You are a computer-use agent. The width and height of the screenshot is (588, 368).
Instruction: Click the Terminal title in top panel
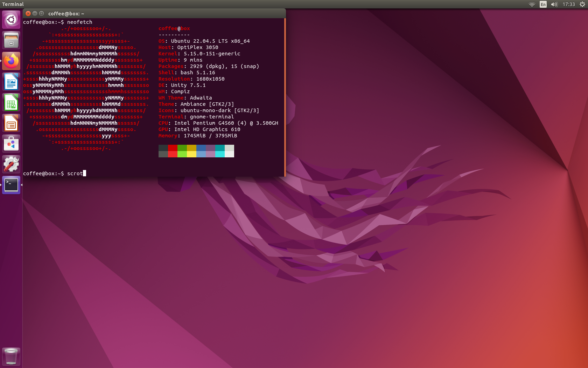point(13,4)
